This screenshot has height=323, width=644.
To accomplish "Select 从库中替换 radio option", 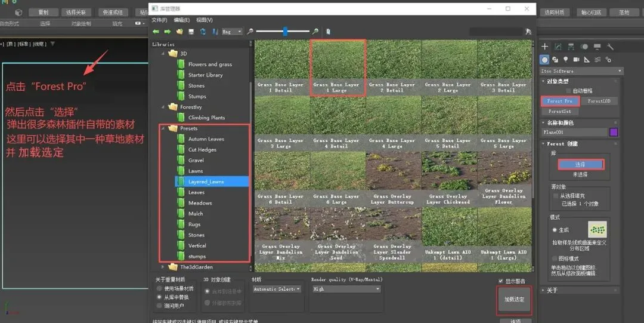I will coord(159,297).
